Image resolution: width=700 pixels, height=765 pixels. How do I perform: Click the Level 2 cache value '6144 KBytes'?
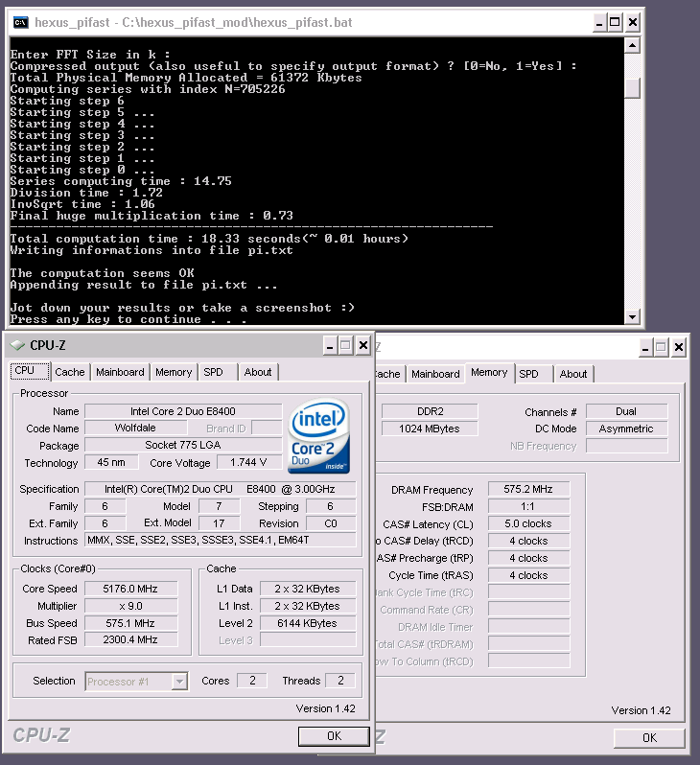(x=308, y=623)
